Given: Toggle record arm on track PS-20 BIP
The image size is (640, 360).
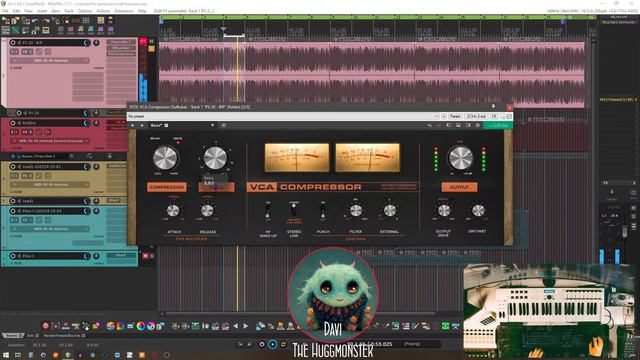Looking at the screenshot, I should pyautogui.click(x=13, y=42).
